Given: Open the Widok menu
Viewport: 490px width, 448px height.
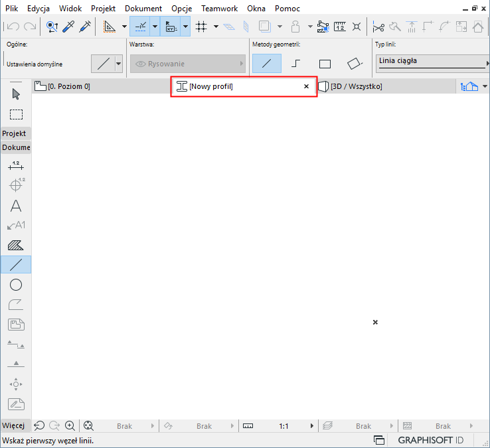Looking at the screenshot, I should pos(70,9).
